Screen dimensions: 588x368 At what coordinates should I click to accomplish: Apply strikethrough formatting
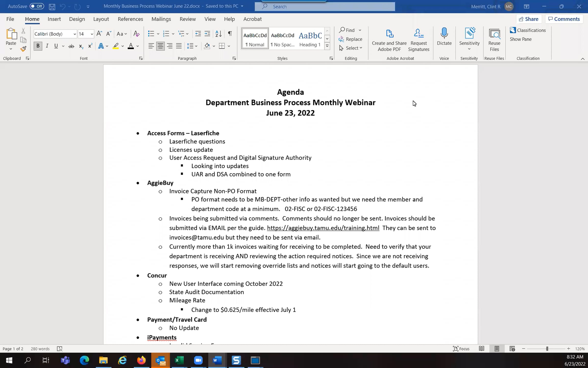[71, 46]
